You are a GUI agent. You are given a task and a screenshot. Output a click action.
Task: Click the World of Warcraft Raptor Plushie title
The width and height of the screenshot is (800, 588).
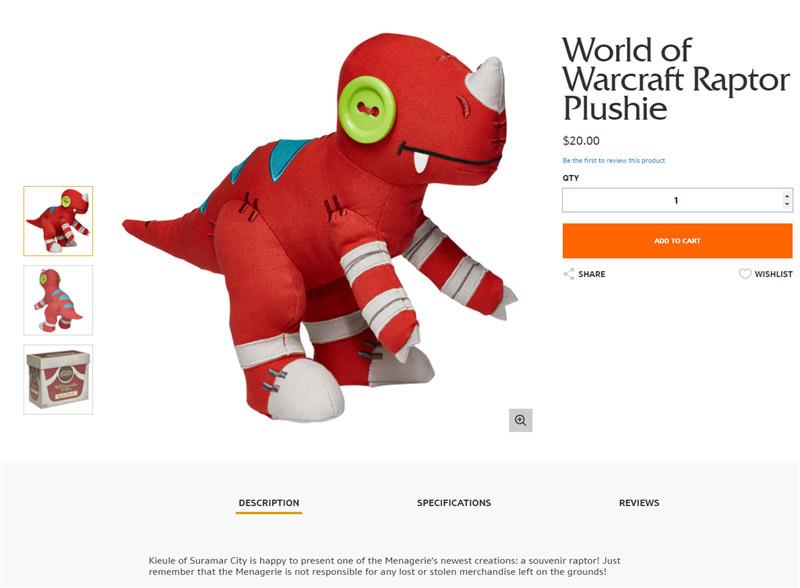676,79
